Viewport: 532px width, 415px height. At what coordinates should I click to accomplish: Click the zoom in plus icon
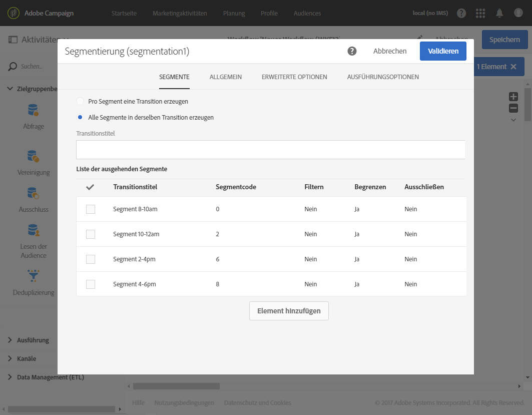[513, 97]
